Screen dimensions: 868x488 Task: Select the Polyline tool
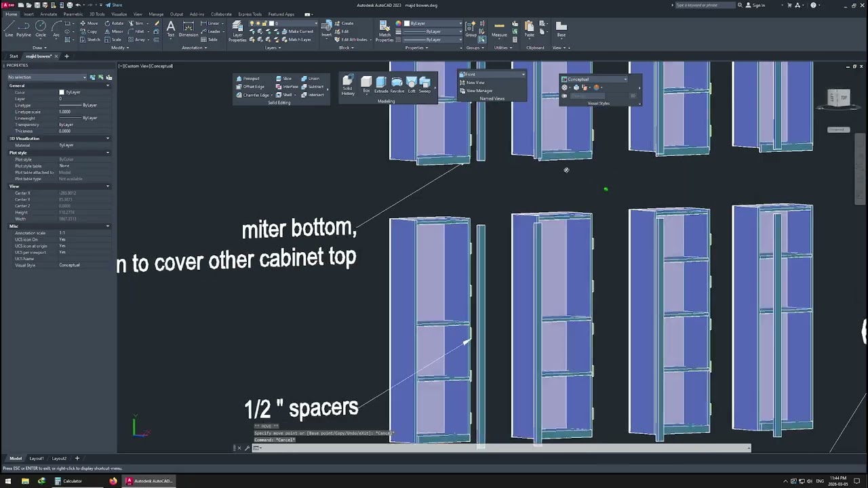24,28
